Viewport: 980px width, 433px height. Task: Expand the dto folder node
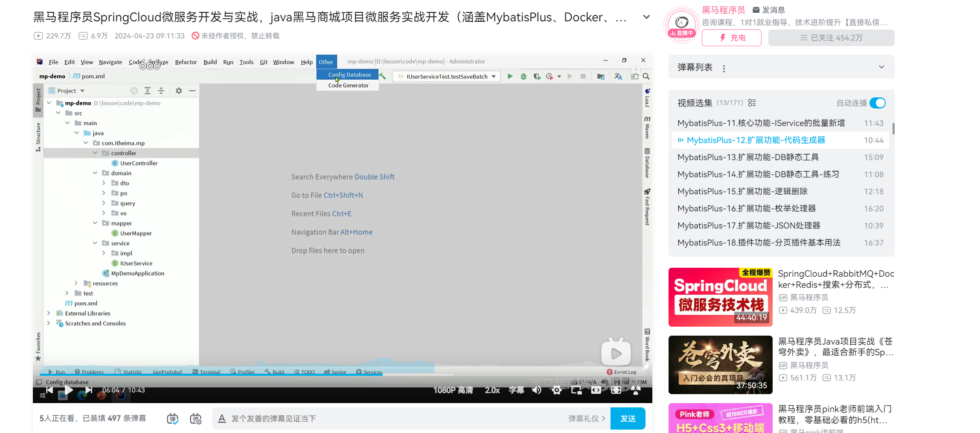coord(104,183)
